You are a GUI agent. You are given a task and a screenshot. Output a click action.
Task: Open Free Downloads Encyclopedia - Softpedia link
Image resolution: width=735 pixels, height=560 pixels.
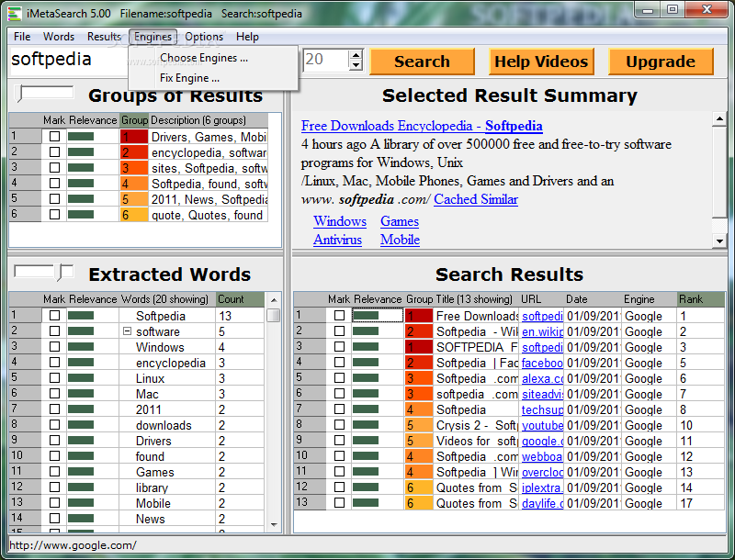422,126
